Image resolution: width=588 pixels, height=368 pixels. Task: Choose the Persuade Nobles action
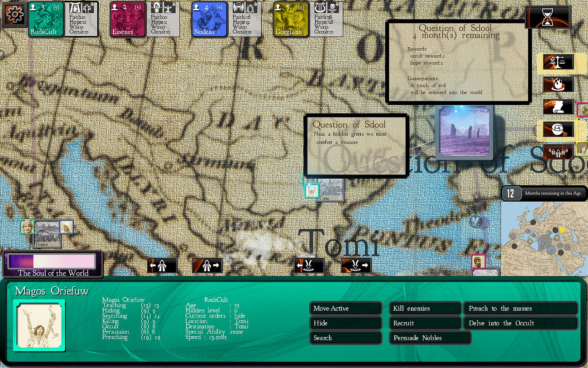coord(430,338)
